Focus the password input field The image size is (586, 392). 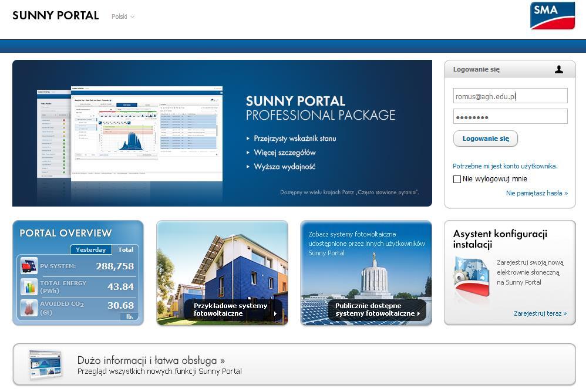(x=510, y=116)
